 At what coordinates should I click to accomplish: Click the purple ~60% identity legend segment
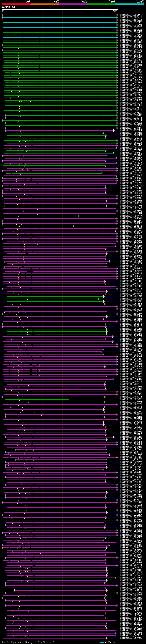(73, 4)
